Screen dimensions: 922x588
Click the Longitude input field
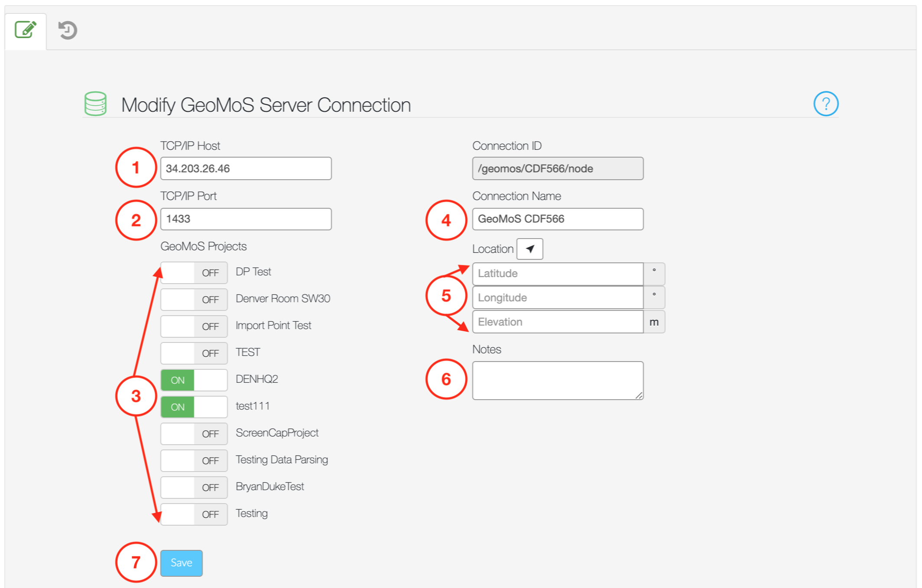558,298
